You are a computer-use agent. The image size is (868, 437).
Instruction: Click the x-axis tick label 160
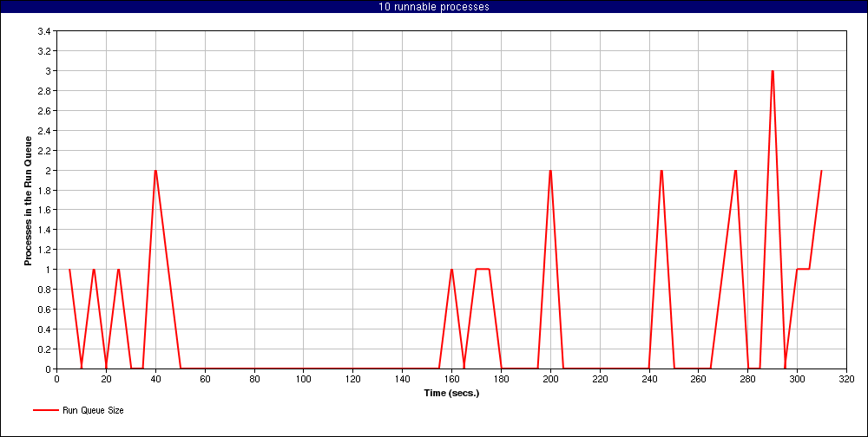(451, 379)
